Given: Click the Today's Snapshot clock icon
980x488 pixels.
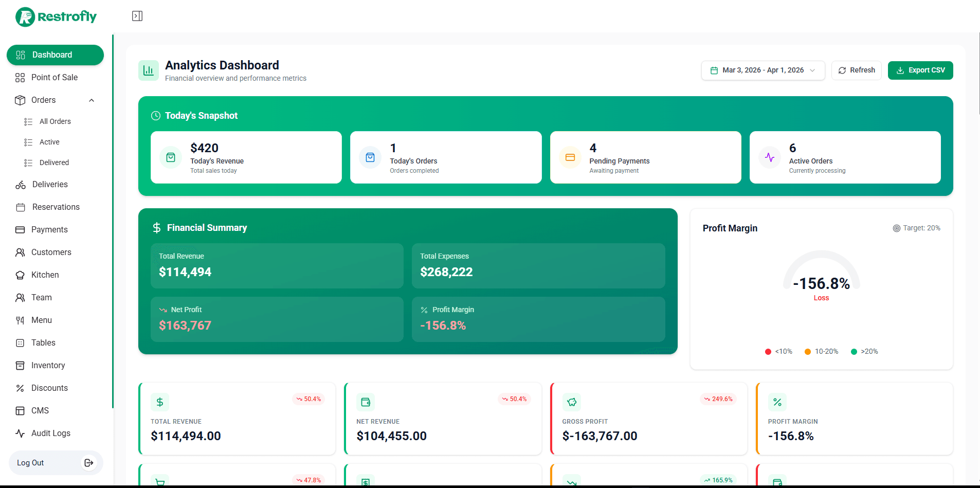Looking at the screenshot, I should click(156, 116).
